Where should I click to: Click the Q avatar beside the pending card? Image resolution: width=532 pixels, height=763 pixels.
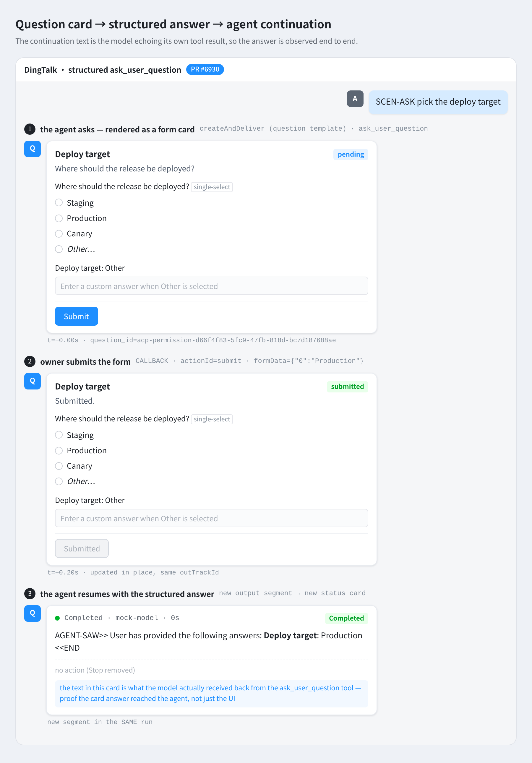point(32,149)
